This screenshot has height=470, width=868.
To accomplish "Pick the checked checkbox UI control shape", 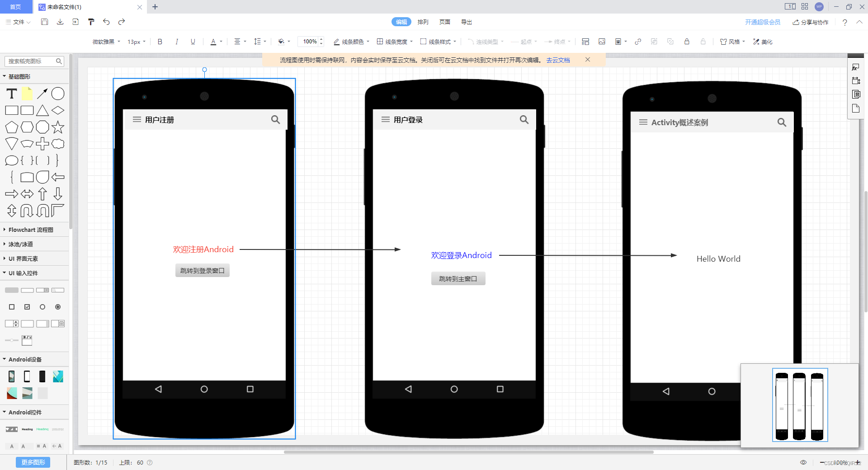I will (27, 307).
